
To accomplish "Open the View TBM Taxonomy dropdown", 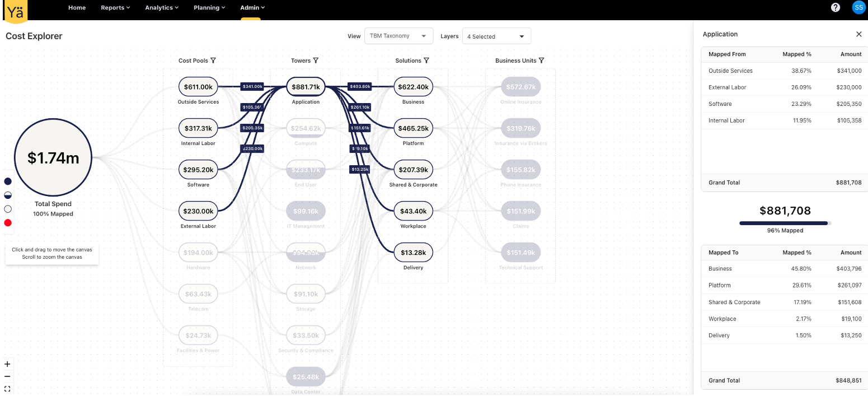I will coord(398,36).
